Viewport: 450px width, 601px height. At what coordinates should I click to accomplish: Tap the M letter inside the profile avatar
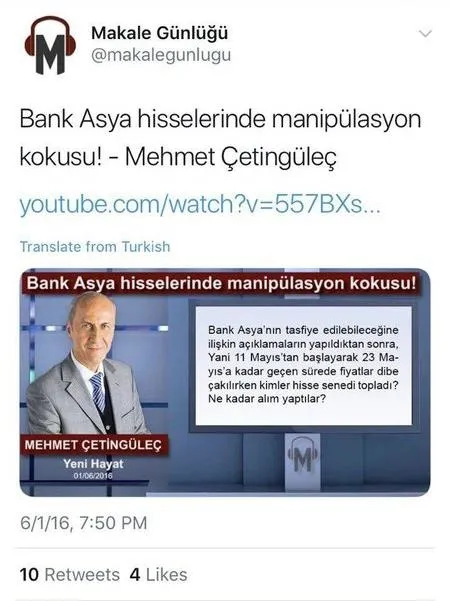click(x=50, y=54)
